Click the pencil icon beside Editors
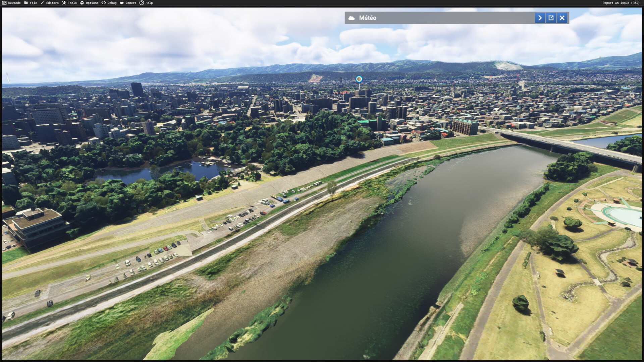644x362 pixels. click(x=42, y=3)
